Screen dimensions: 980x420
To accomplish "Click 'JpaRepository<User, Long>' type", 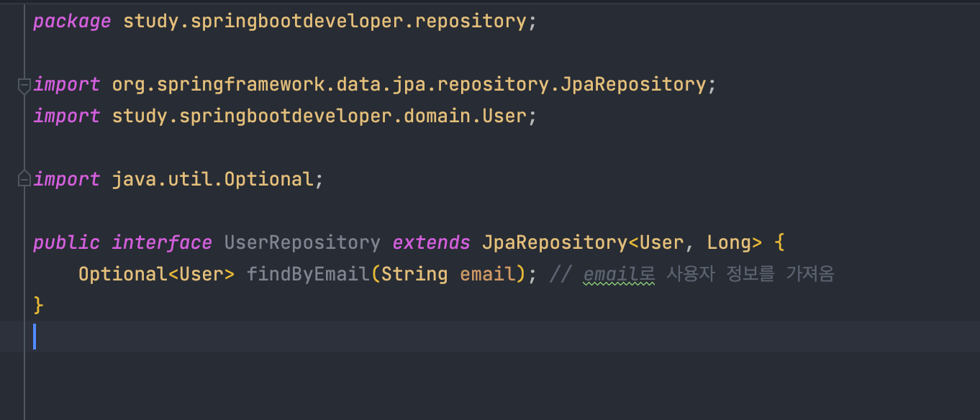I will [622, 242].
